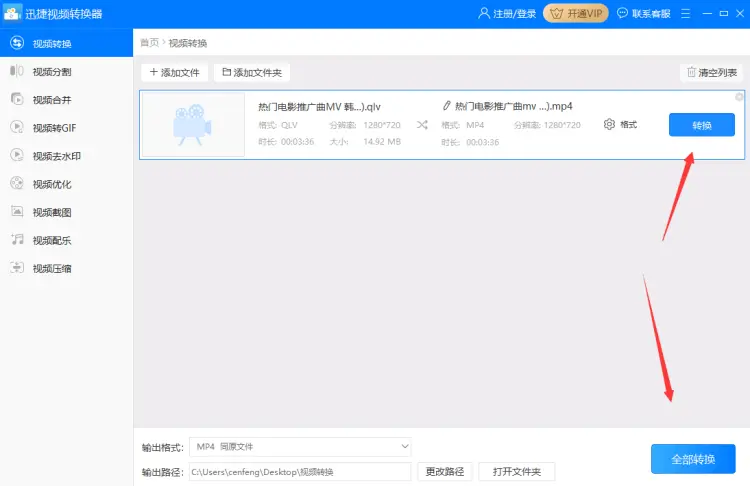Click the source format value QLV

coord(289,125)
